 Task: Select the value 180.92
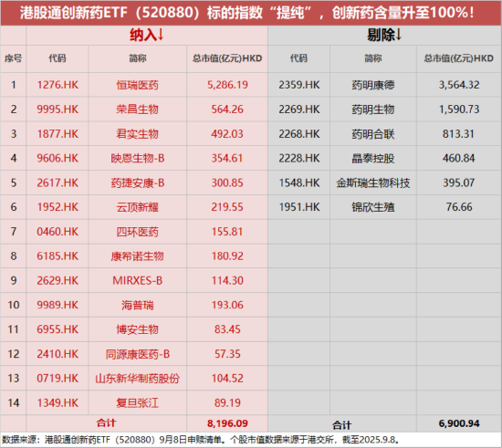point(227,256)
